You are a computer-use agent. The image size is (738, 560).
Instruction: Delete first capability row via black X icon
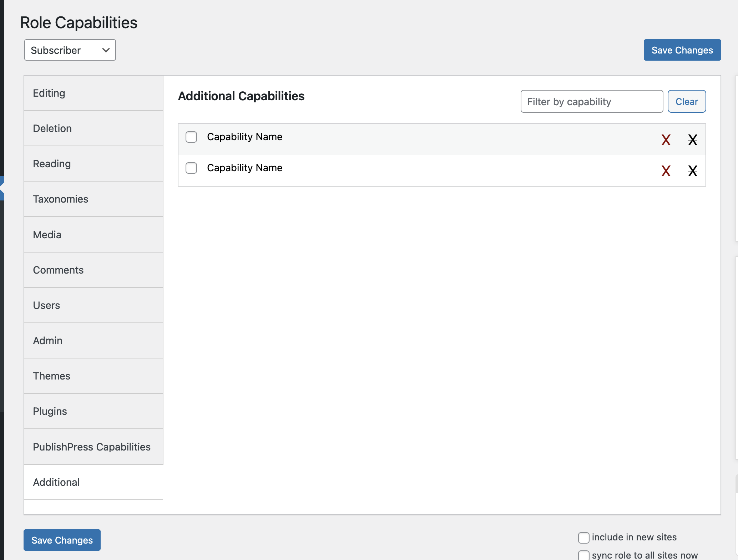tap(692, 140)
